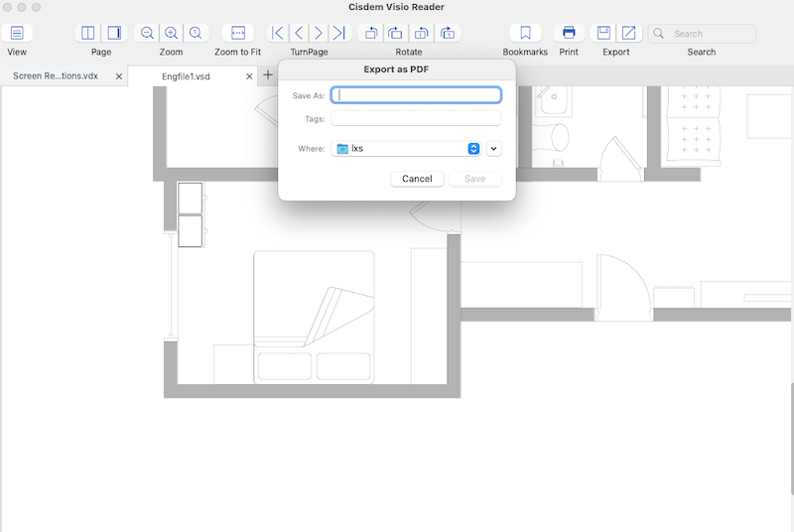The image size is (794, 532).
Task: Cancel the Export as PDF dialog
Action: [x=417, y=179]
